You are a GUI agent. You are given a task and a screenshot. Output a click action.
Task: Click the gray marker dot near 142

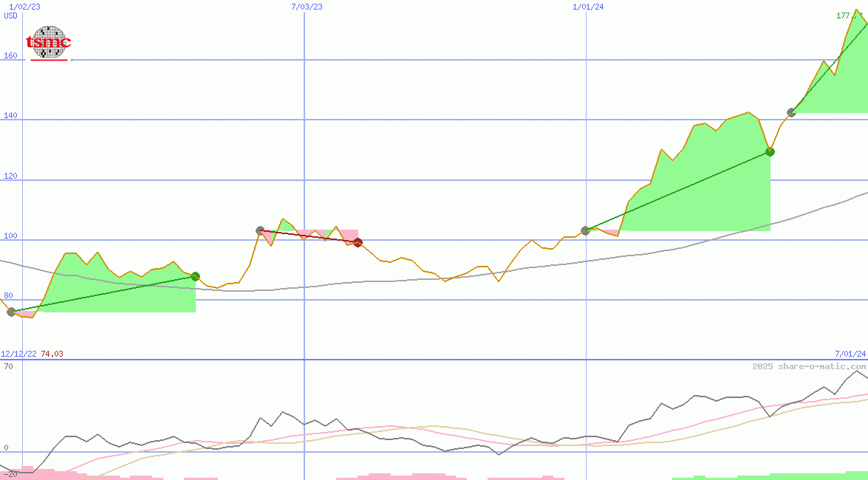click(x=791, y=112)
